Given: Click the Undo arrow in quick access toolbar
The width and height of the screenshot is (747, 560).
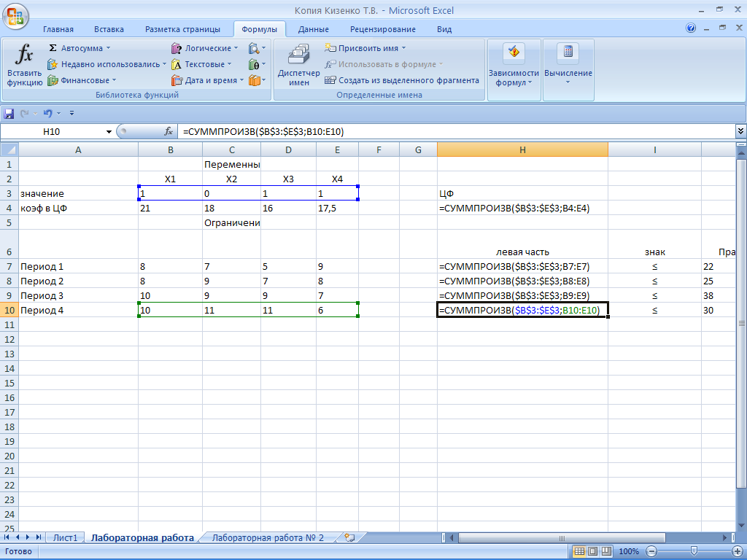Looking at the screenshot, I should click(x=47, y=113).
